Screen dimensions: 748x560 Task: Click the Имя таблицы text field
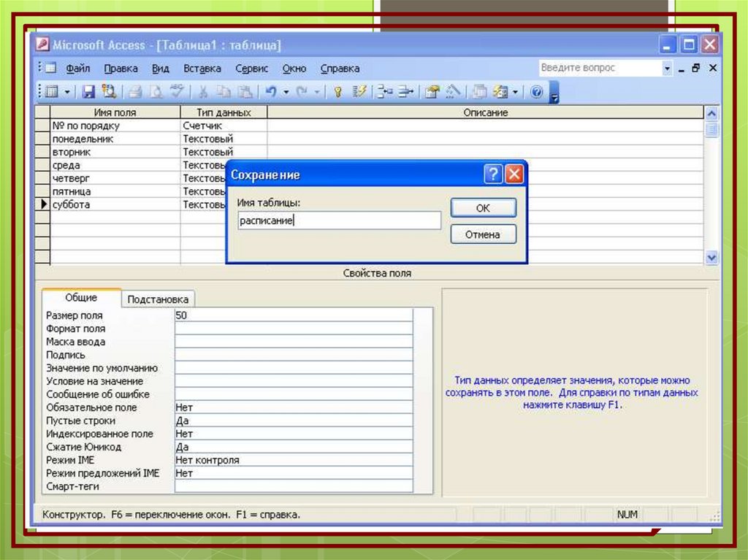(x=340, y=220)
